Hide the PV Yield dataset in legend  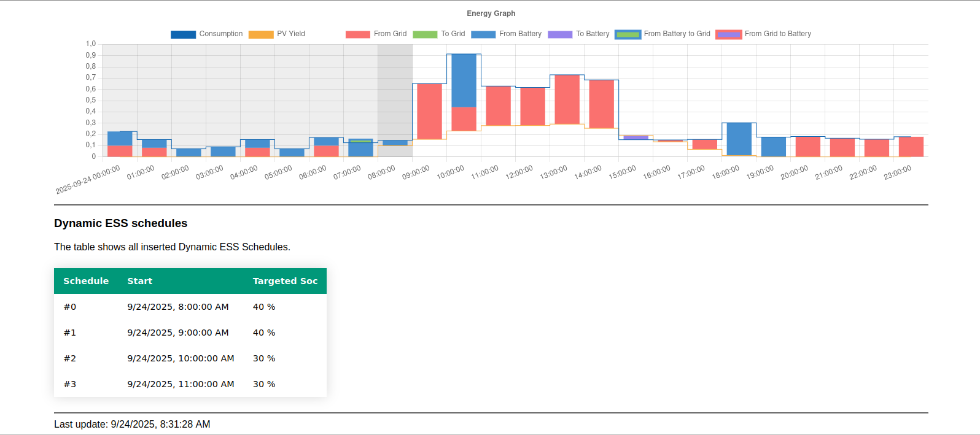click(260, 34)
